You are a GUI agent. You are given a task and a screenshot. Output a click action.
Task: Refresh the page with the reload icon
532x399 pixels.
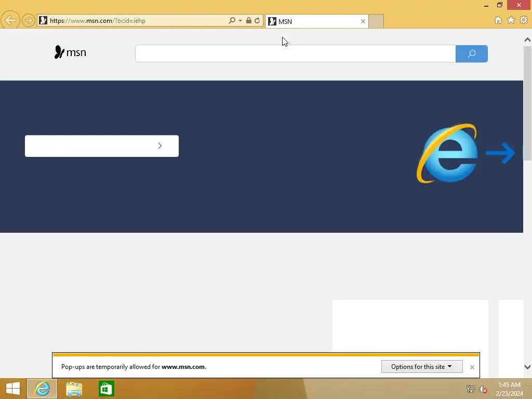point(257,20)
